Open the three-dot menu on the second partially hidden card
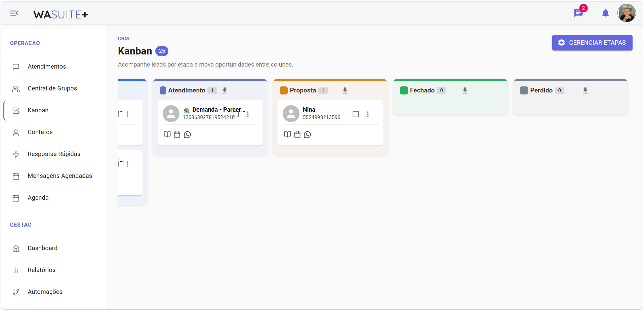 click(x=127, y=164)
